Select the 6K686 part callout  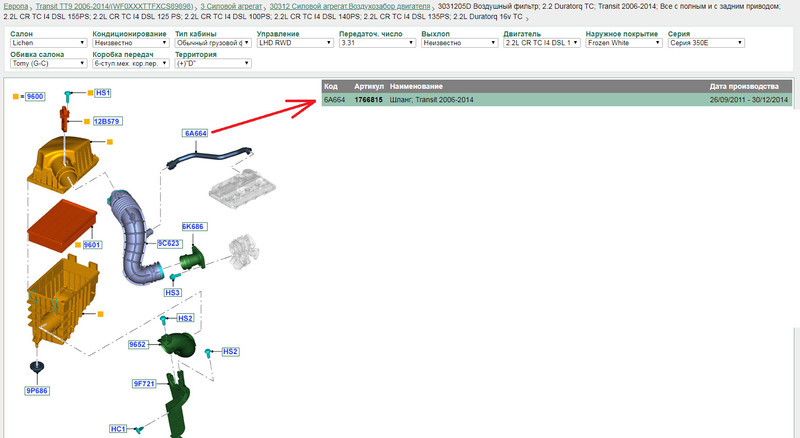tap(193, 228)
